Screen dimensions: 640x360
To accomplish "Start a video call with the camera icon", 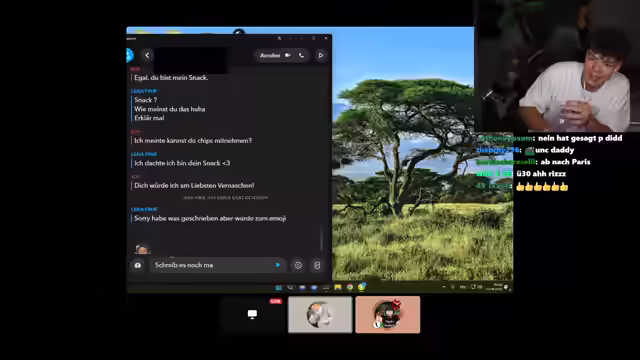I will tap(288, 55).
